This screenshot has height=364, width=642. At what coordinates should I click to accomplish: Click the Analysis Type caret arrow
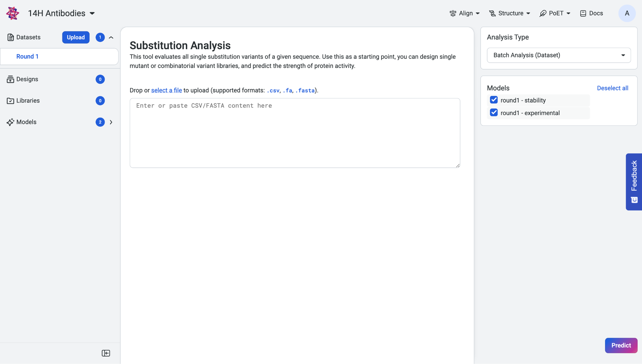click(623, 55)
